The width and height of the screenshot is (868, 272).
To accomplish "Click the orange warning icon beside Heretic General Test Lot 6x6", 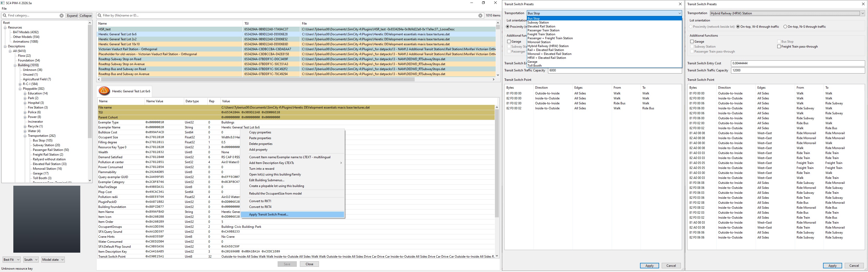I will 104,91.
